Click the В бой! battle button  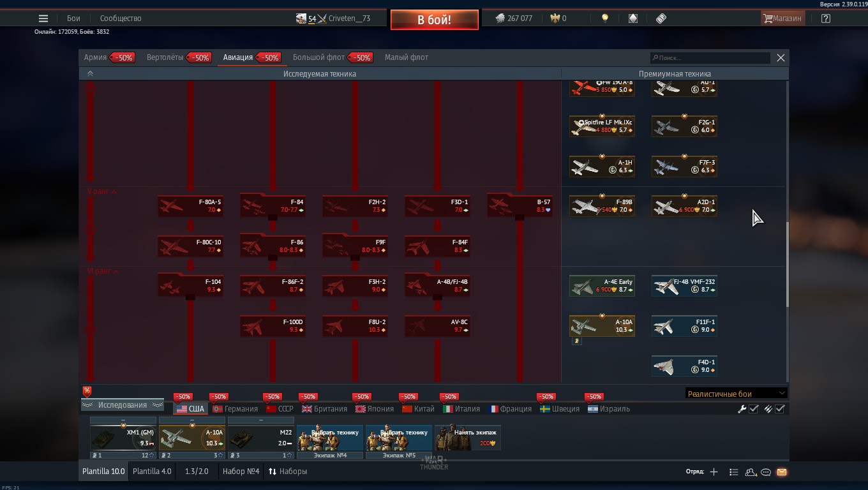(434, 20)
